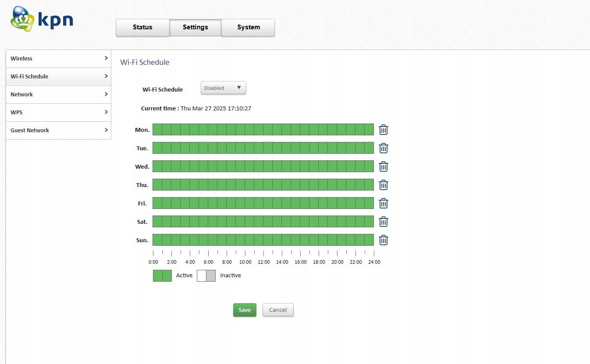Open the Wi-Fi Schedule Disabled dropdown
The height and width of the screenshot is (364, 590).
(x=224, y=88)
